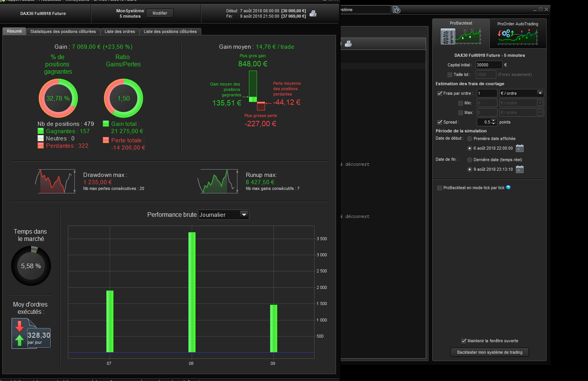Viewport: 588px width, 381px height.
Task: Enable ProBacktest tick by tick mode
Action: pyautogui.click(x=440, y=188)
